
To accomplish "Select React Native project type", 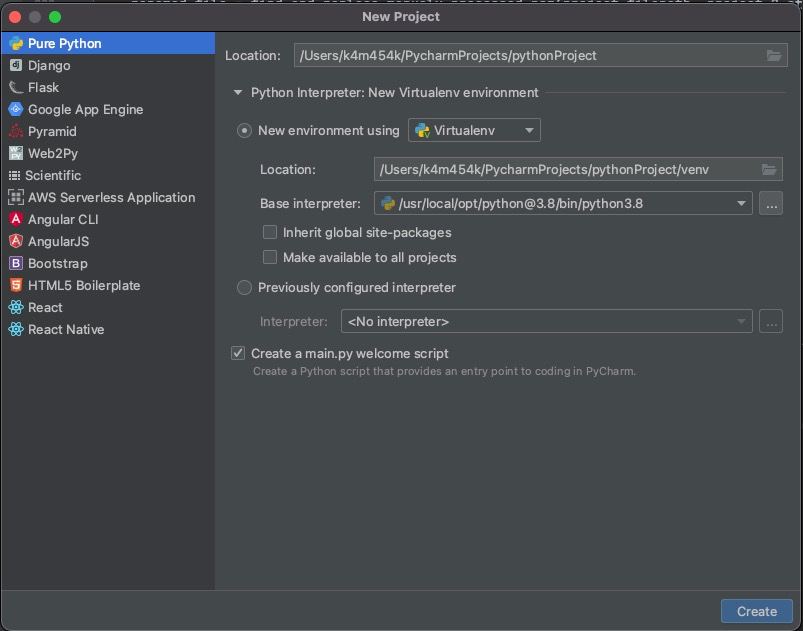I will pos(108,330).
